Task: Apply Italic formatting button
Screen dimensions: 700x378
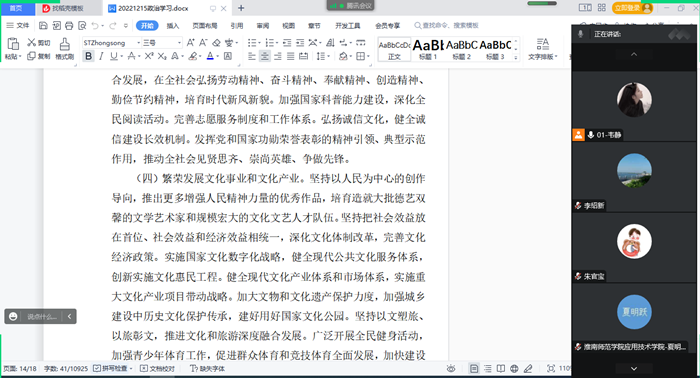Action: pos(101,56)
